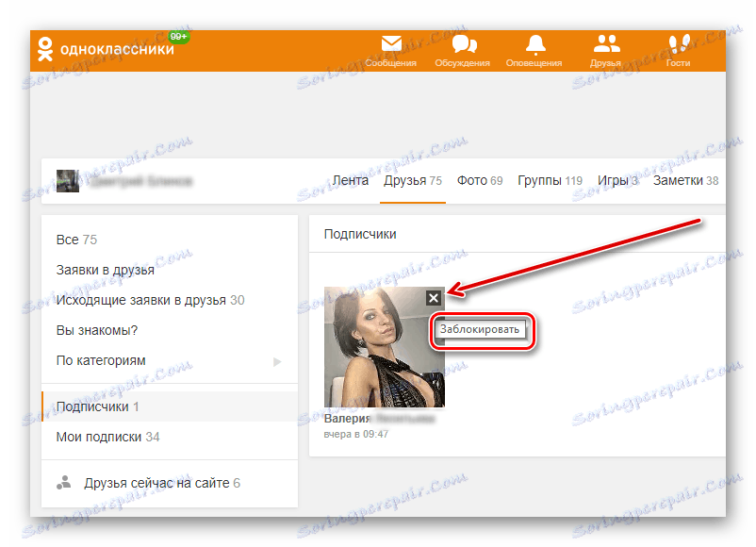This screenshot has height=547, width=756.
Task: Open Мои подписки list
Action: [105, 438]
